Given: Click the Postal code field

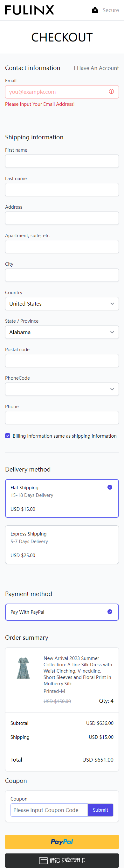Looking at the screenshot, I should pyautogui.click(x=62, y=361).
